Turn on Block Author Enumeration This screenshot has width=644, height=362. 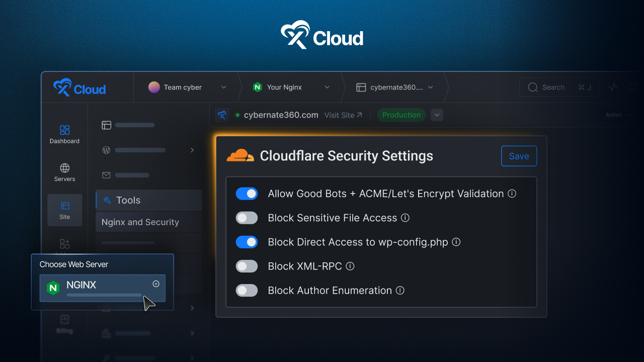pyautogui.click(x=247, y=290)
